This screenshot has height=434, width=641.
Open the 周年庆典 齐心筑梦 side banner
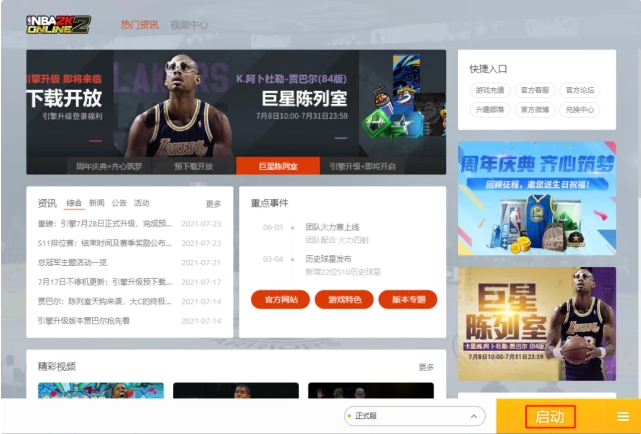coord(537,199)
